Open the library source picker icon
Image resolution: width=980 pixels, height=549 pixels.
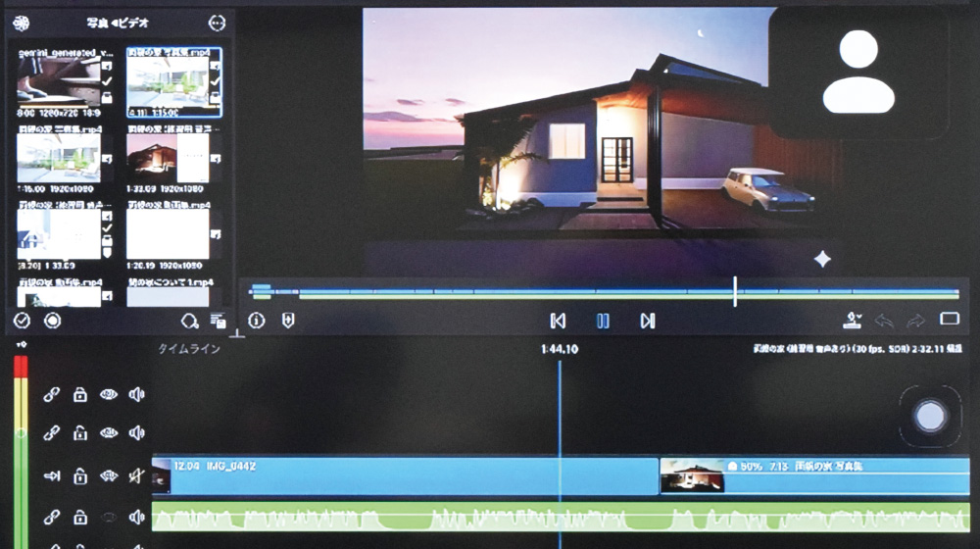pyautogui.click(x=21, y=23)
